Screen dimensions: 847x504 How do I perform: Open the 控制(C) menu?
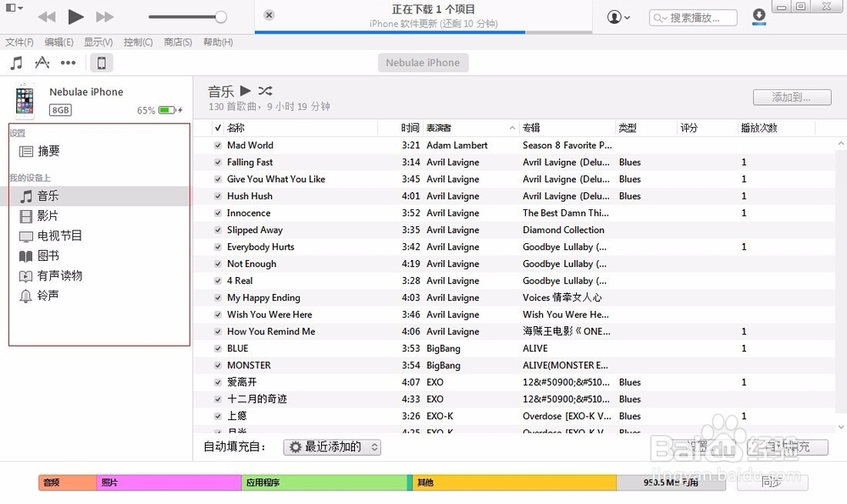[x=138, y=42]
